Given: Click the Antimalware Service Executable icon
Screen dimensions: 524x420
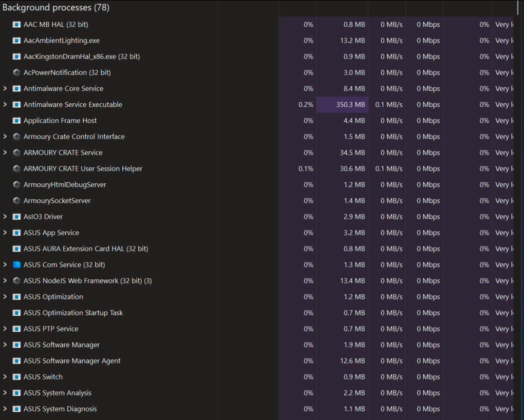Looking at the screenshot, I should pos(16,105).
